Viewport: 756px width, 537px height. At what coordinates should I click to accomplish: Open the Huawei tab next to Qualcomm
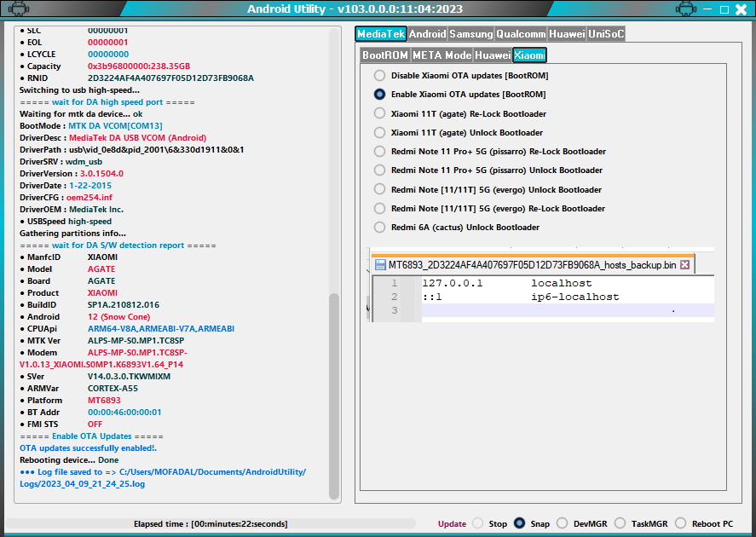coord(567,34)
